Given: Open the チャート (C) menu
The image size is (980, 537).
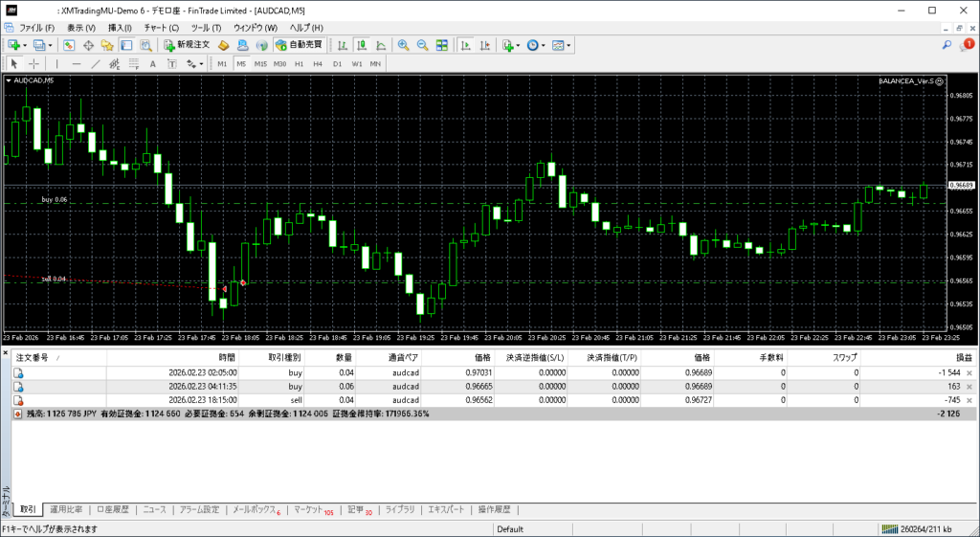Looking at the screenshot, I should [x=161, y=28].
